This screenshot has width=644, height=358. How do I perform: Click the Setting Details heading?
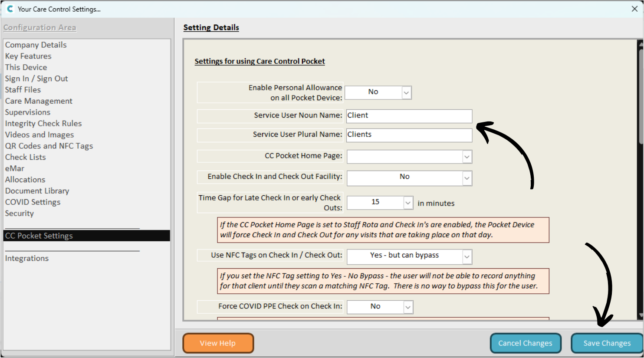211,27
